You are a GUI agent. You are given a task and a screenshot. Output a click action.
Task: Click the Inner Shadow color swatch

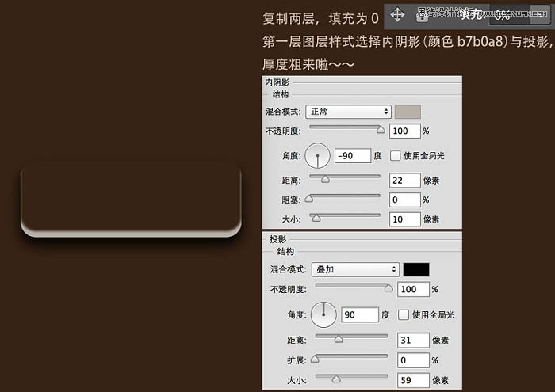point(408,112)
